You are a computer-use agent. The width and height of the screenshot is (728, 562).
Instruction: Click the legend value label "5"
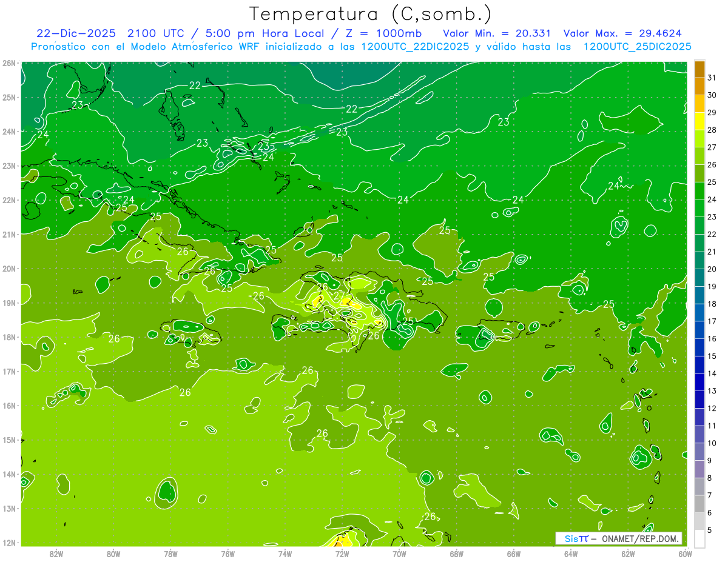click(x=709, y=530)
